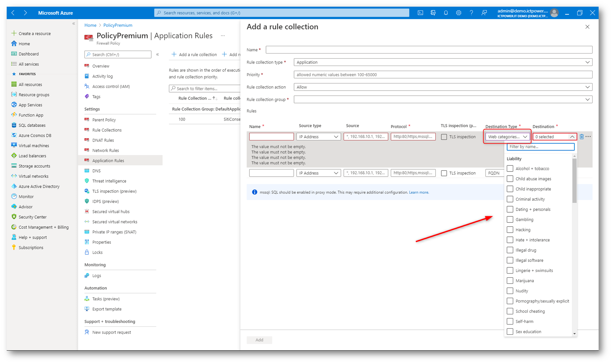Open second rule's FQDN destination type dropdown
The image size is (612, 364).
(x=495, y=173)
